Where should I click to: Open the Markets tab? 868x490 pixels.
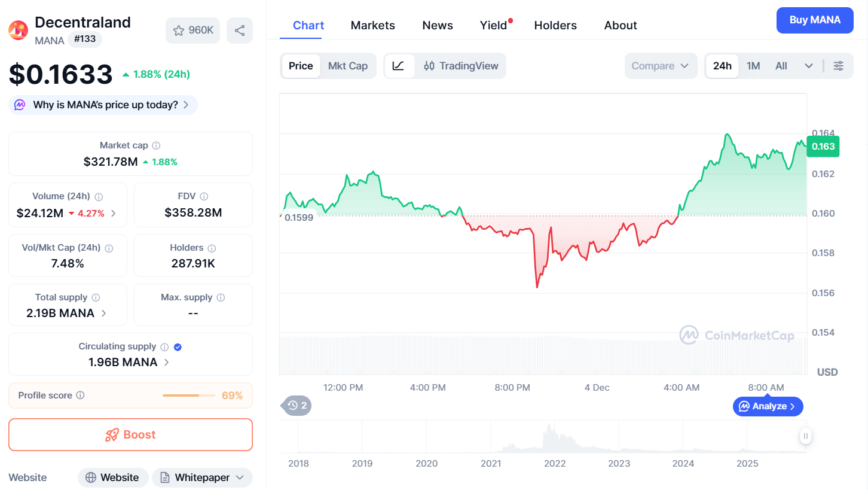click(372, 25)
